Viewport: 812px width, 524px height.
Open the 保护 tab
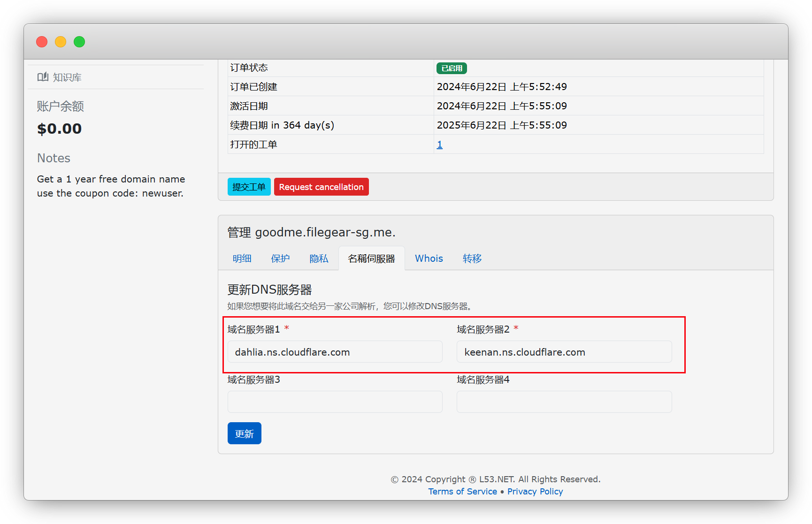[x=280, y=258]
